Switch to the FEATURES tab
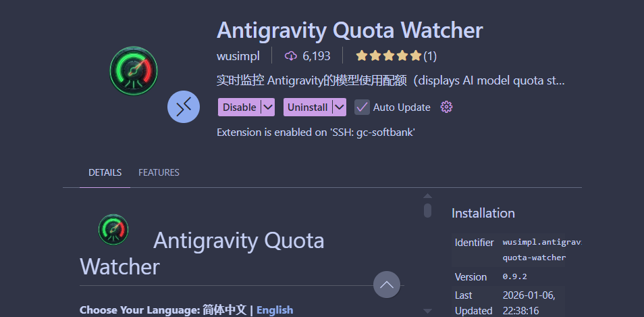Image resolution: width=644 pixels, height=317 pixels. 159,172
